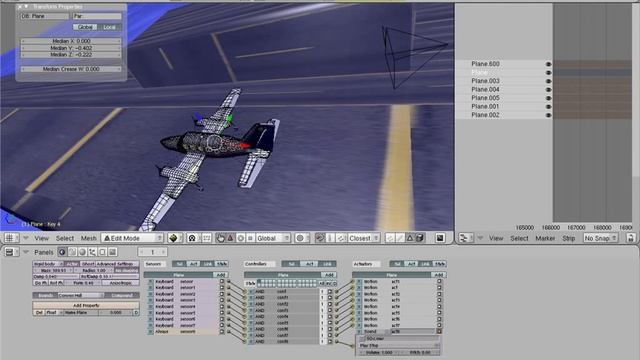Open the viewport draw type selector
Viewport: 640px width, 360px height.
[x=176, y=238]
